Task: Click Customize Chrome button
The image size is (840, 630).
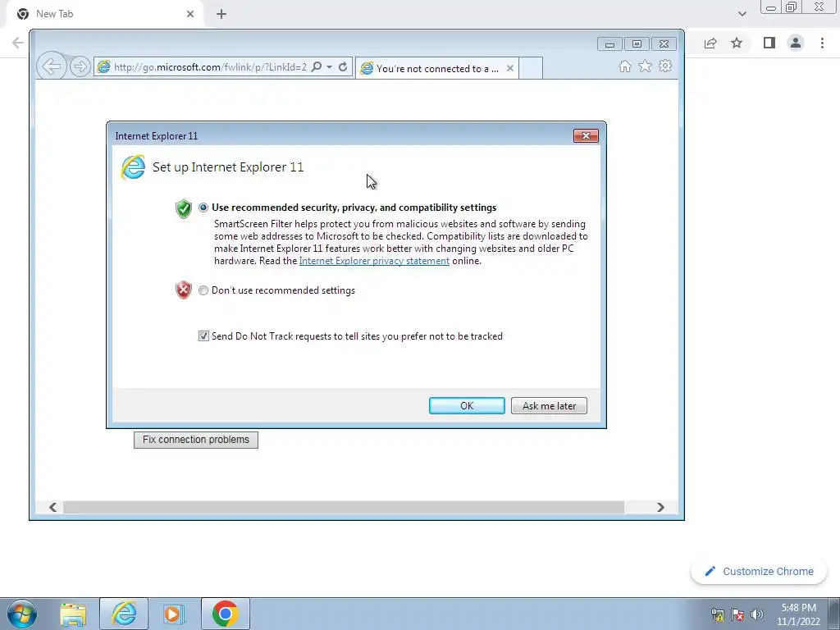Action: (x=759, y=571)
